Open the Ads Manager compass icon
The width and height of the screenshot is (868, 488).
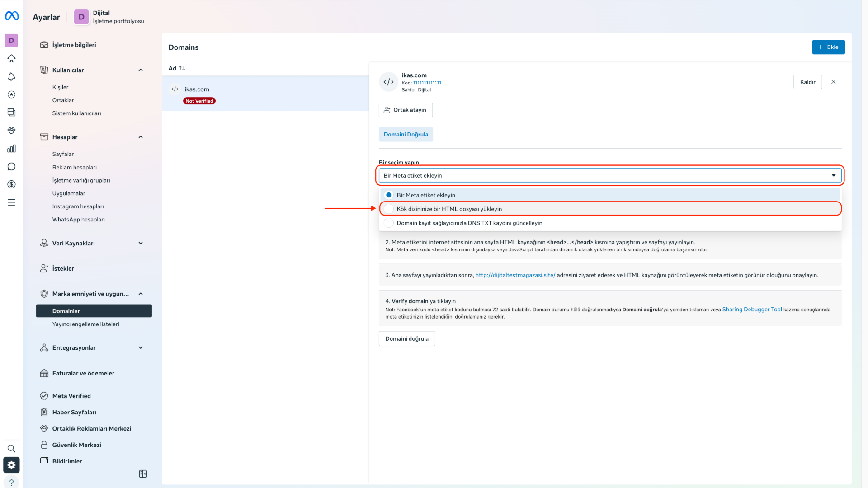click(11, 94)
